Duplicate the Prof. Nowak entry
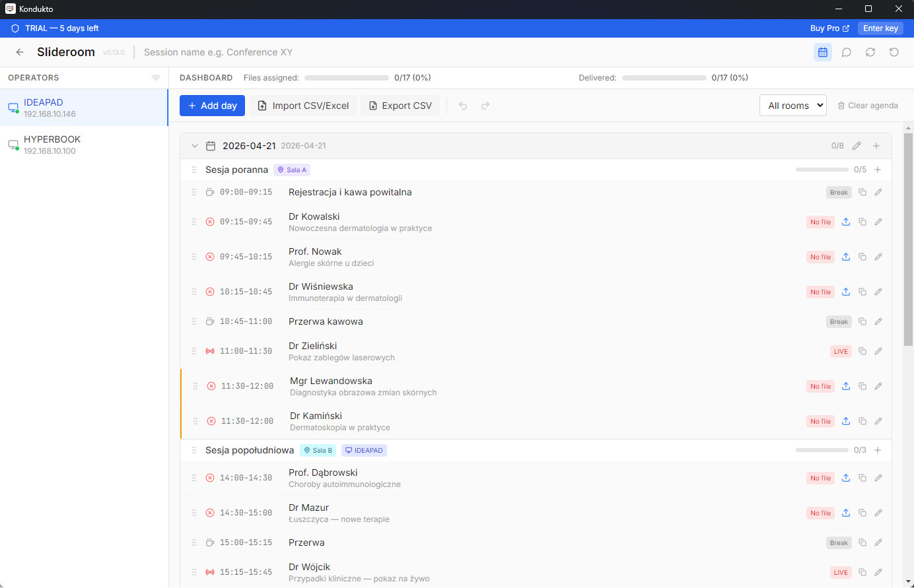Image resolution: width=914 pixels, height=588 pixels. point(862,257)
